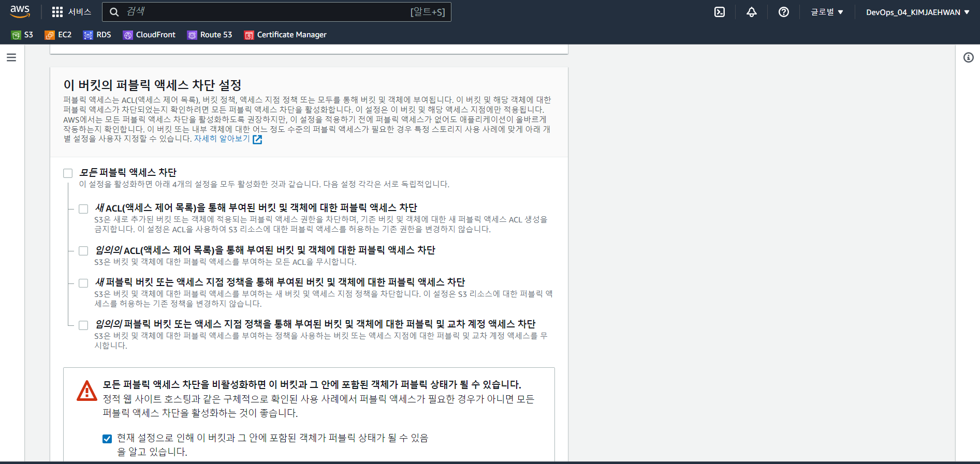Open the services grid menu icon
The height and width of the screenshot is (464, 980).
57,12
